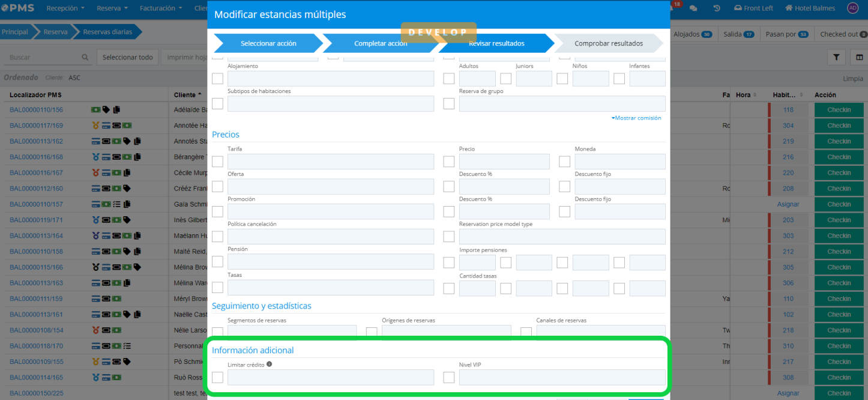Expand the Mostrar comisión section
Viewport: 868px width, 400px height.
636,118
